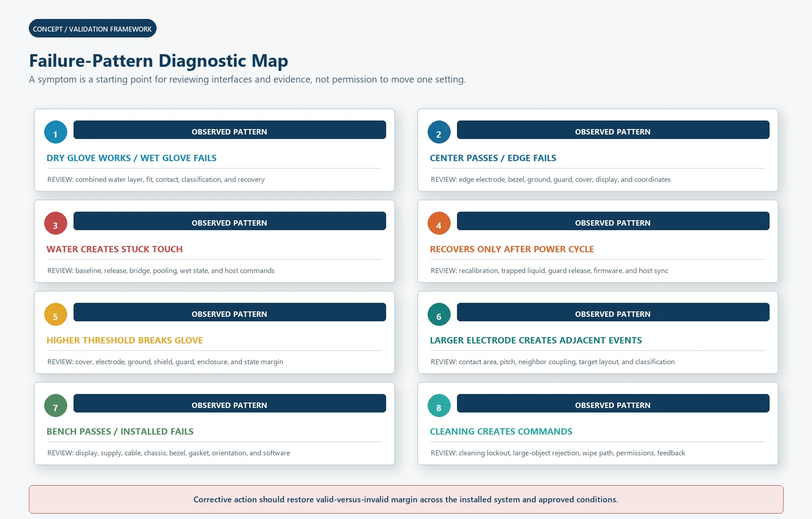Screen dimensions: 812x519
Task: Click Observed Pattern bar in card 5
Action: point(230,312)
